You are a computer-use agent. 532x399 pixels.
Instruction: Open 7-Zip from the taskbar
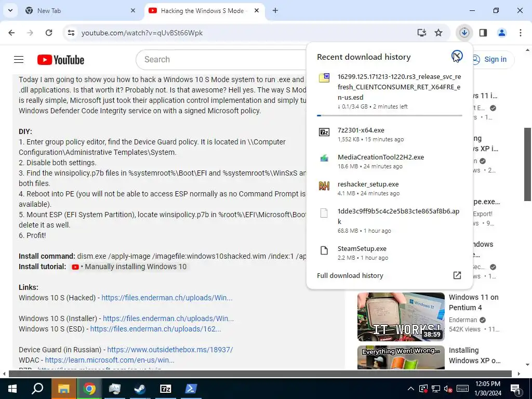(x=165, y=389)
